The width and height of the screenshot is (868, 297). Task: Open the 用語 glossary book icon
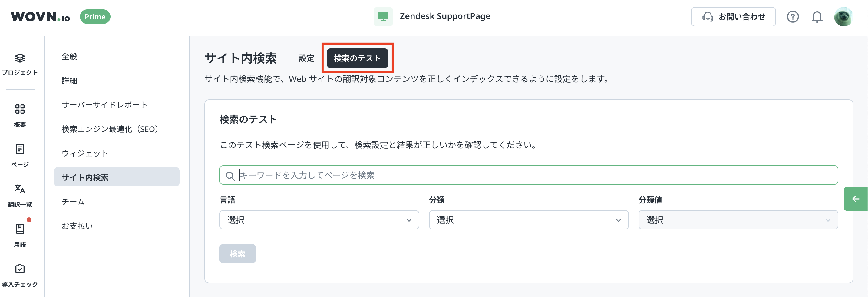[x=20, y=229]
